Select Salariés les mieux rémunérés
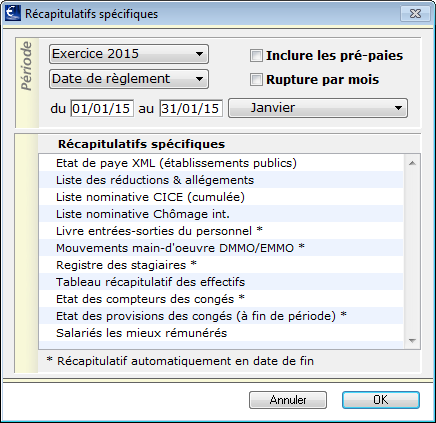 point(221,333)
